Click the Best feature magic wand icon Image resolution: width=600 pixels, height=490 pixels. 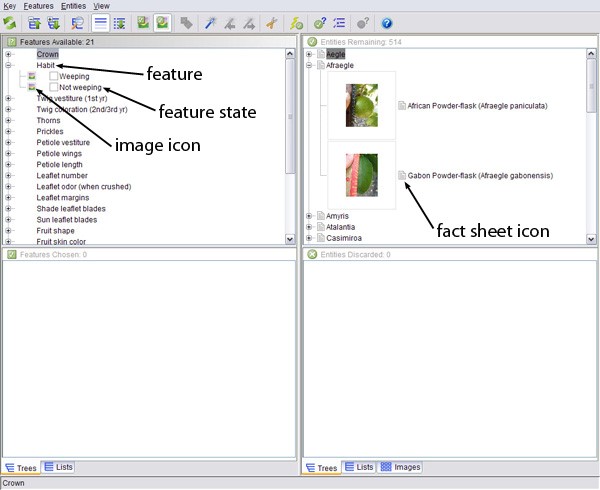pos(211,22)
